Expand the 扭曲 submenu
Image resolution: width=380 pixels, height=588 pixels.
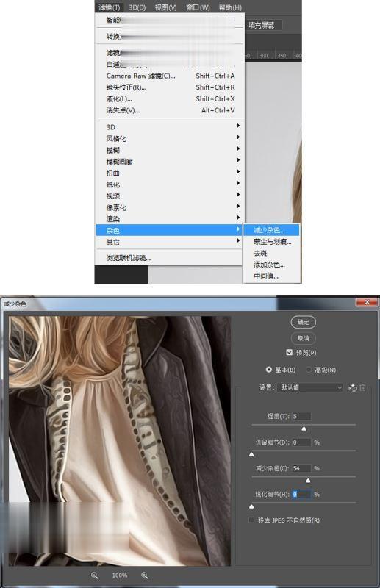coord(171,173)
